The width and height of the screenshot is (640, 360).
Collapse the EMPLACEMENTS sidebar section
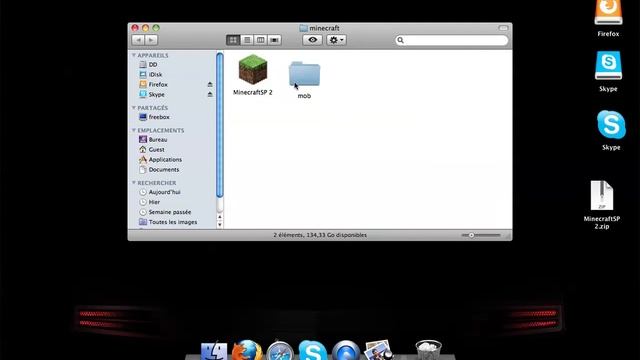[x=133, y=130]
